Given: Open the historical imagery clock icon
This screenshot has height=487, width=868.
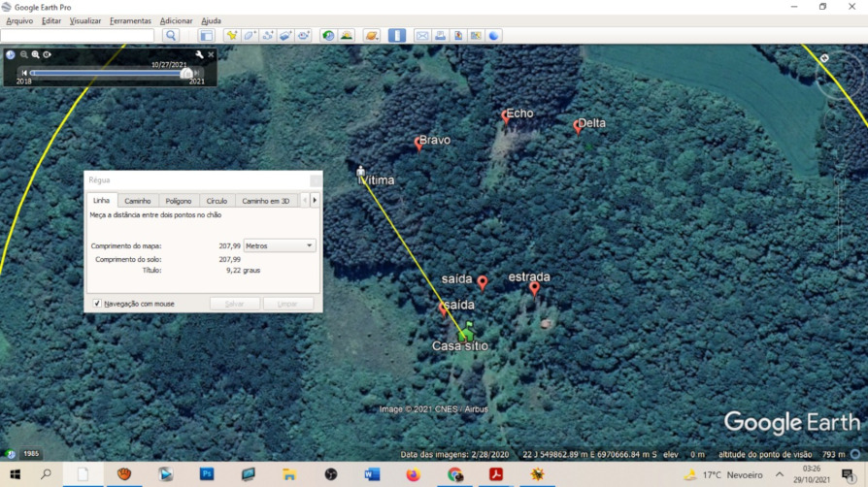Looking at the screenshot, I should coord(328,36).
